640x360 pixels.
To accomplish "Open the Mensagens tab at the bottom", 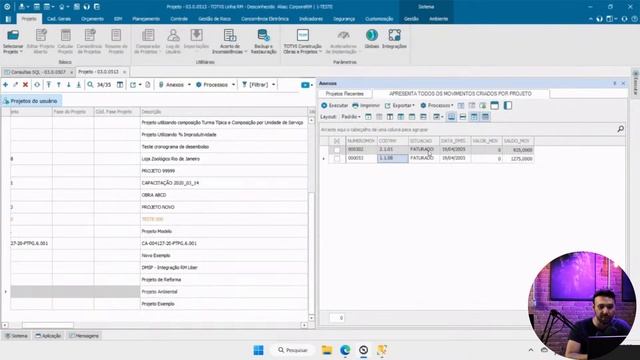I will pos(84,336).
